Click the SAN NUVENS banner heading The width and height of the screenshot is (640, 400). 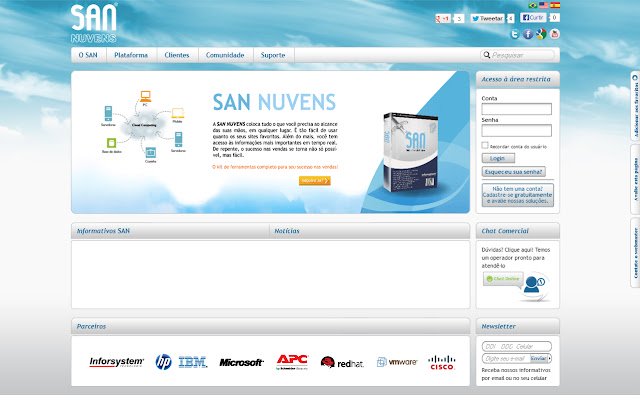click(x=274, y=102)
